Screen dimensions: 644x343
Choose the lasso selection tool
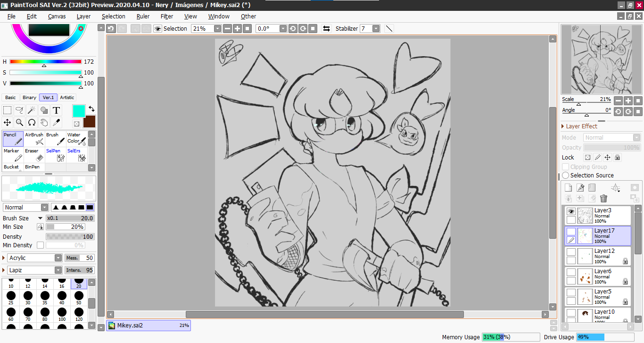(20, 110)
